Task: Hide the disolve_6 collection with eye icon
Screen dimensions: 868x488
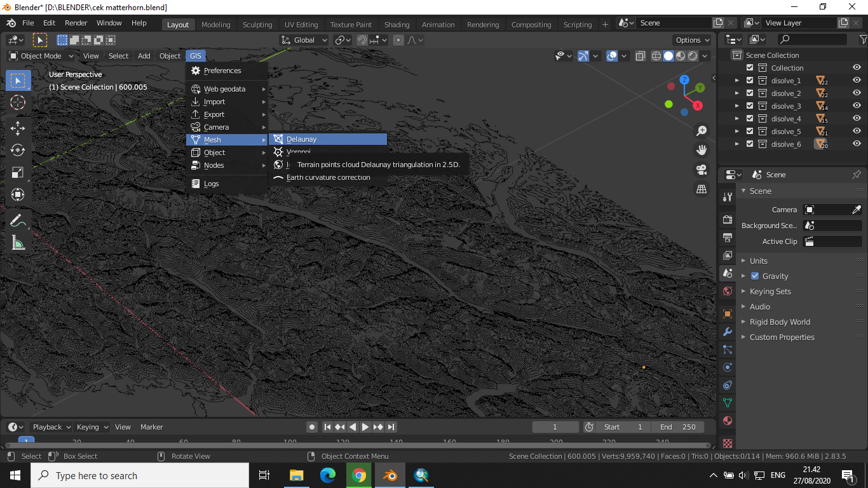Action: tap(857, 144)
